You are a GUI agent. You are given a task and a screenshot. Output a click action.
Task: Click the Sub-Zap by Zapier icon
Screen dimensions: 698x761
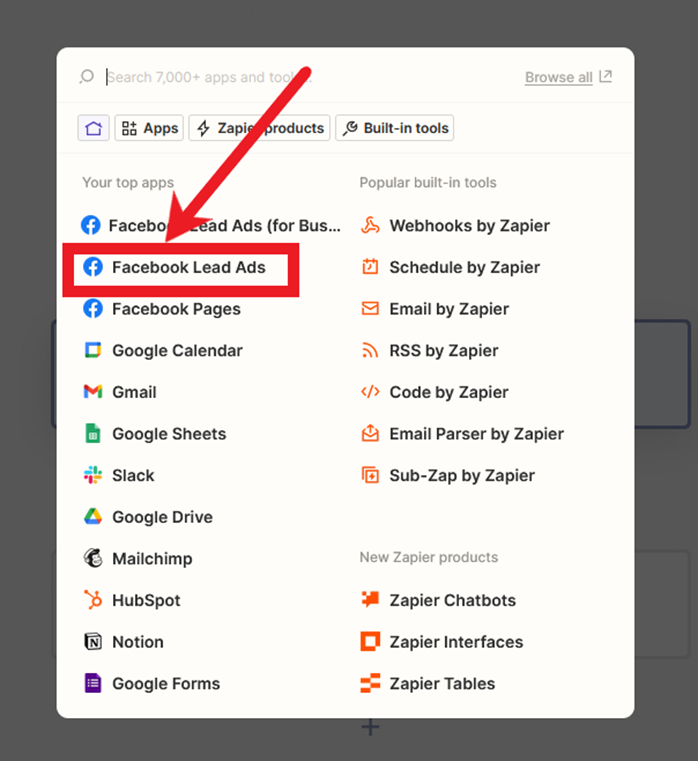(x=370, y=475)
